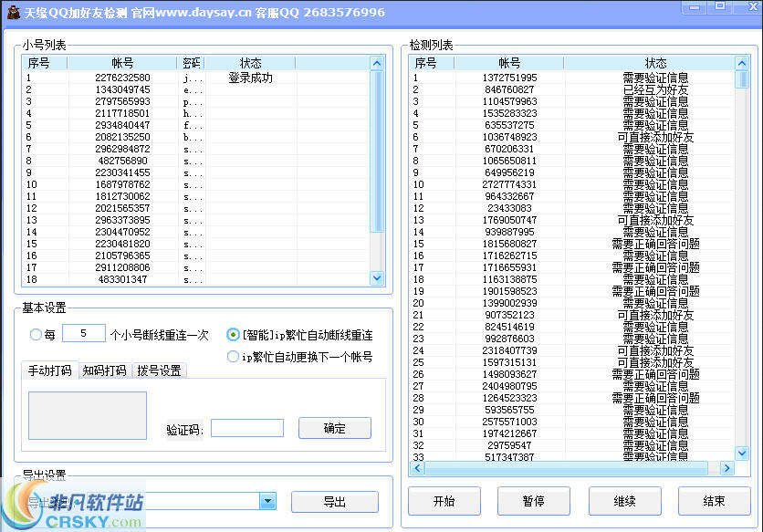Click 帐号 column header in 小号列表
The width and height of the screenshot is (763, 532).
pyautogui.click(x=122, y=63)
